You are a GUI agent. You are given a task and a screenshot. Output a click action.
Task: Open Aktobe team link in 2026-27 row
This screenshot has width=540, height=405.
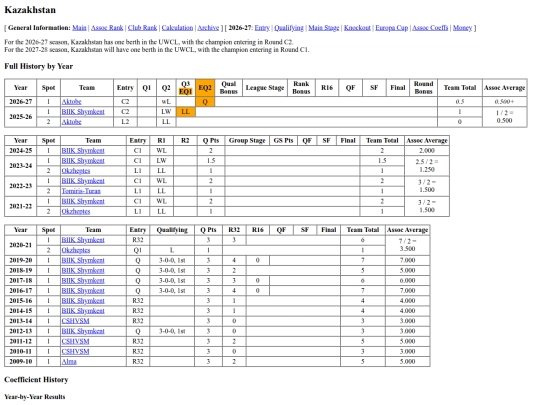(x=72, y=102)
